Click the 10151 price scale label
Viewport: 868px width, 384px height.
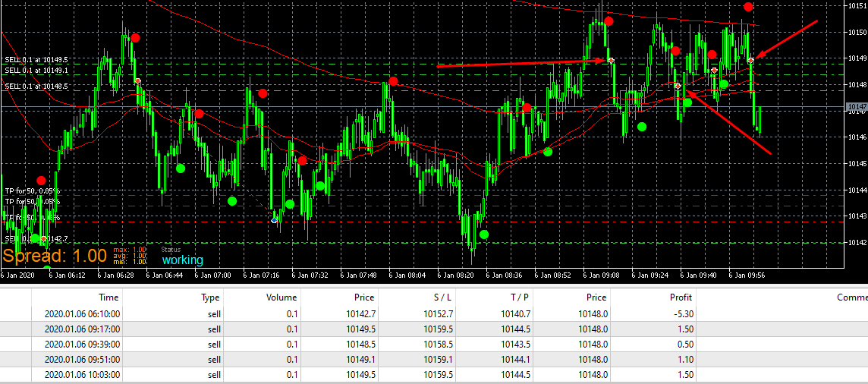(857, 6)
